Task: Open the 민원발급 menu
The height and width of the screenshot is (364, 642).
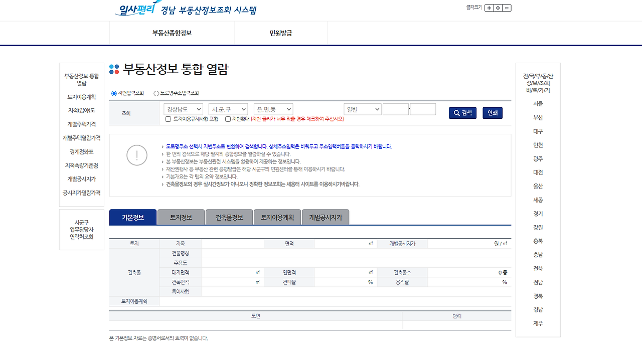Action: pyautogui.click(x=281, y=33)
